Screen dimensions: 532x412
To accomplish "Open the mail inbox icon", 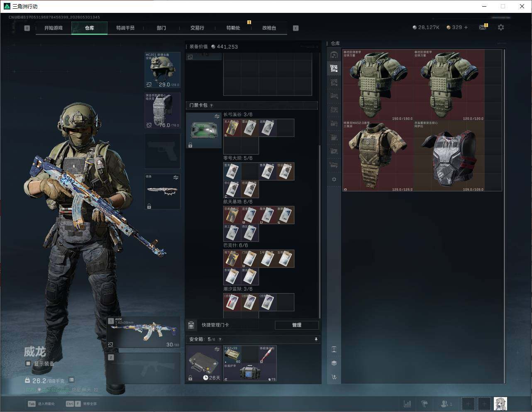I will pos(483,27).
